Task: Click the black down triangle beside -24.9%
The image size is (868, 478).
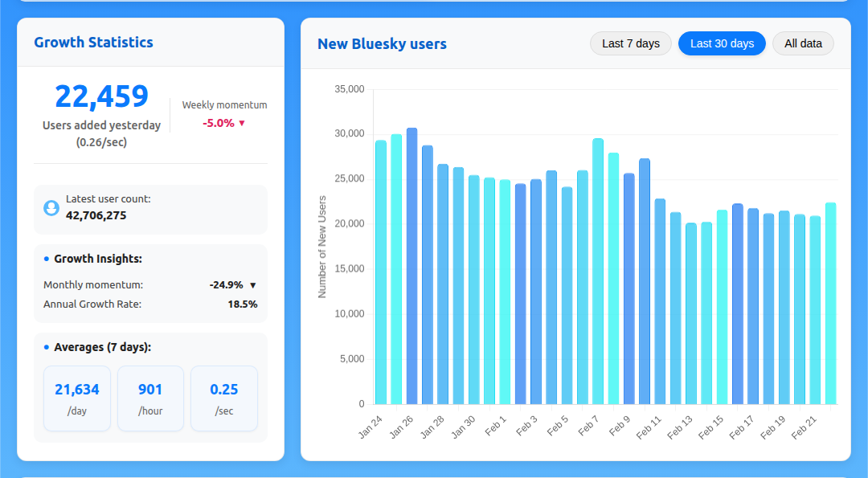Action: pyautogui.click(x=252, y=285)
